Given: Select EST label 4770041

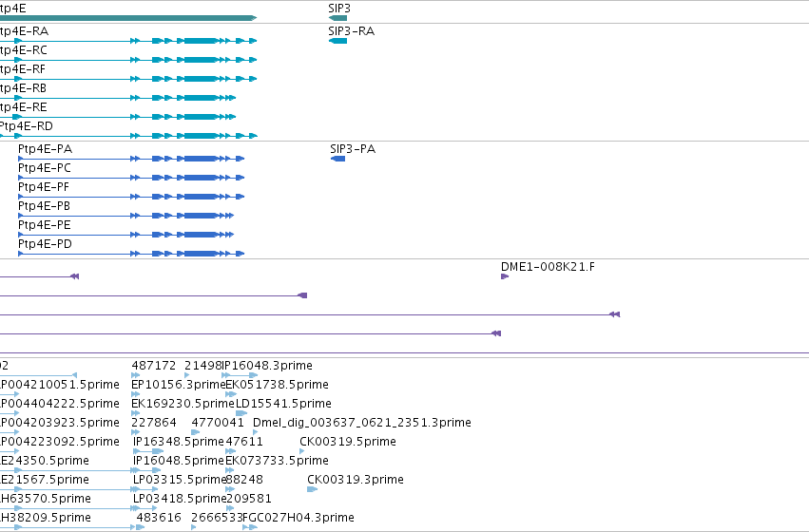Looking at the screenshot, I should [x=217, y=423].
